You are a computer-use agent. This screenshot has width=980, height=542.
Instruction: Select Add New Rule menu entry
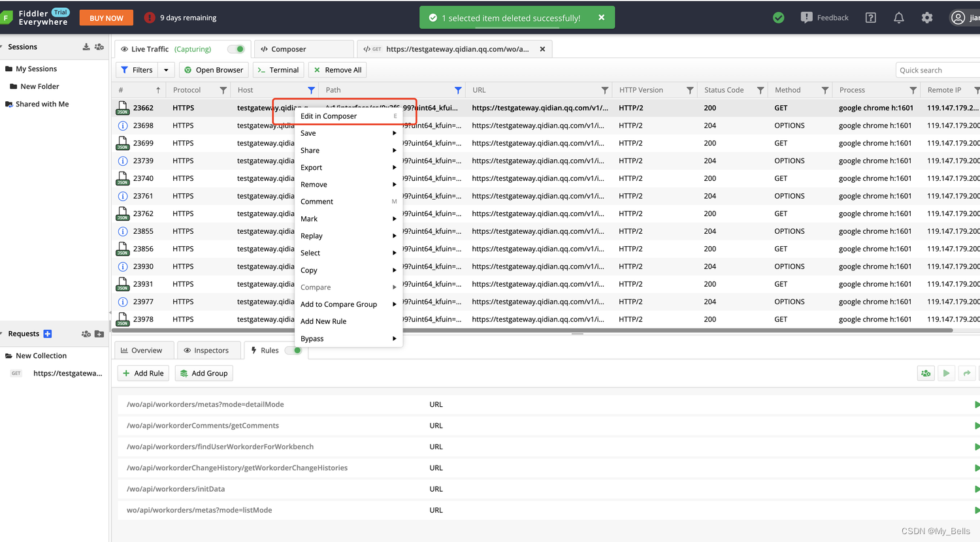[x=348, y=321]
